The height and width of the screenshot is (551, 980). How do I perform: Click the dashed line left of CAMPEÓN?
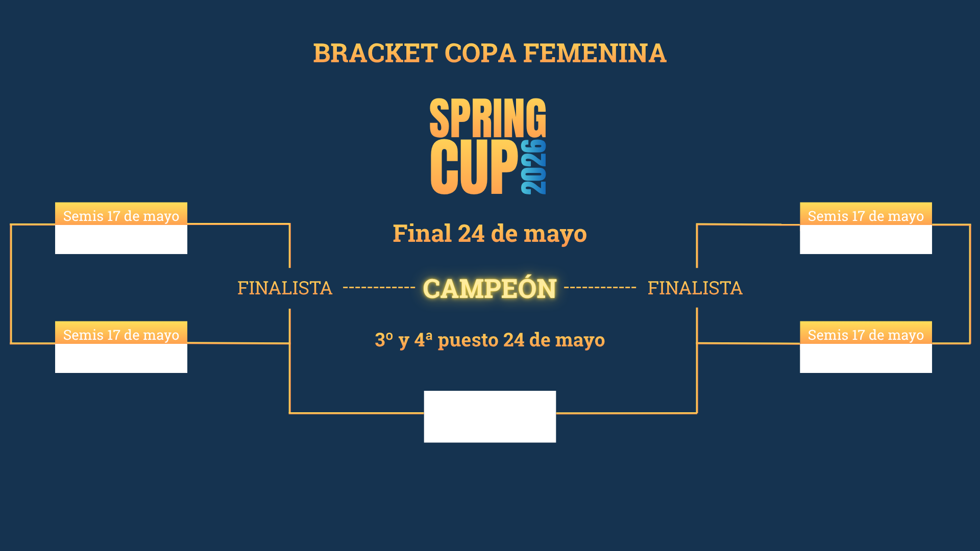point(379,288)
